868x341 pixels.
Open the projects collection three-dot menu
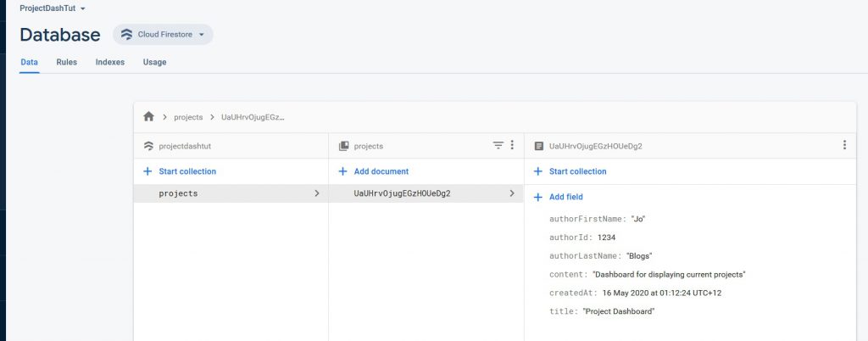[512, 145]
